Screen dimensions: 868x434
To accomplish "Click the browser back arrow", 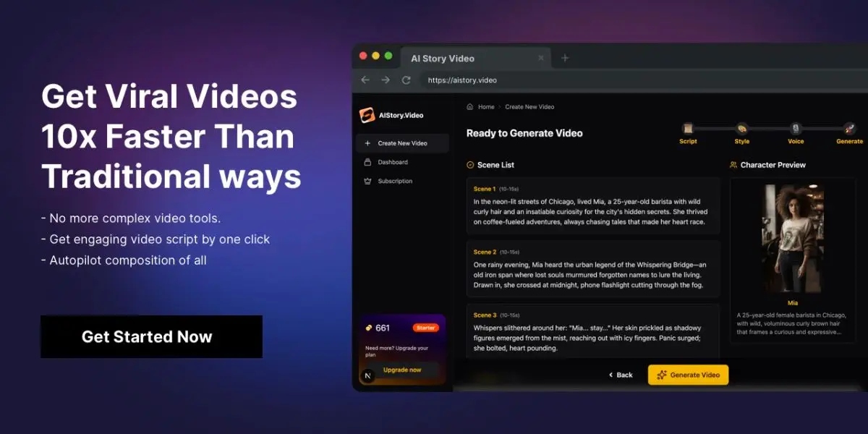I will click(x=365, y=80).
